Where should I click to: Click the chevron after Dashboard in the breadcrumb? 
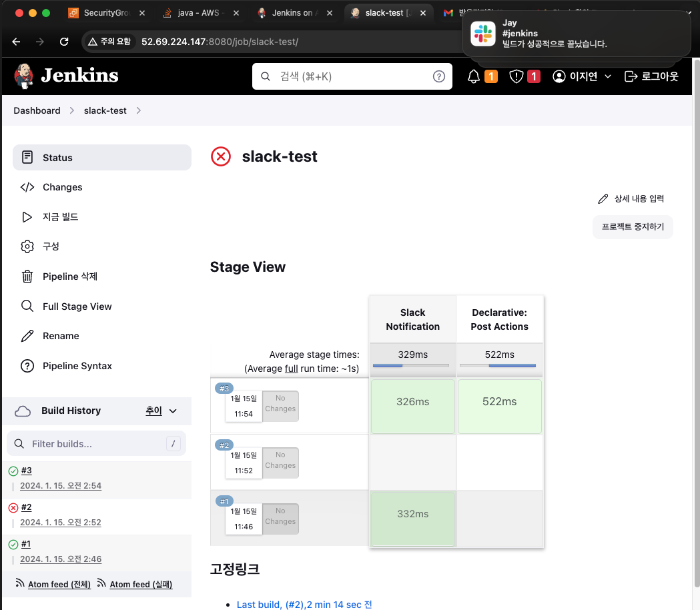click(72, 110)
